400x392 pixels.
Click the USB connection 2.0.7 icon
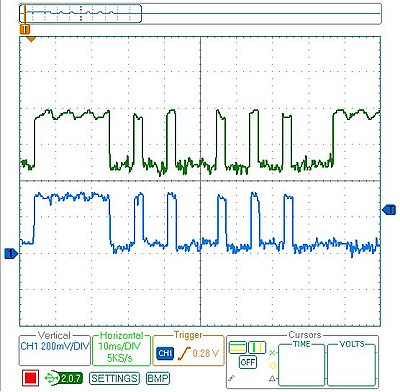tap(63, 378)
